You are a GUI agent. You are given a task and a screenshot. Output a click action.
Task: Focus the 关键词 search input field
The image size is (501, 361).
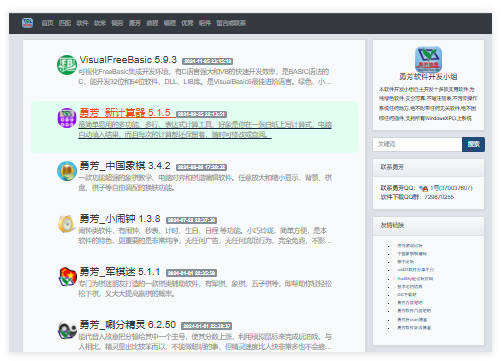point(417,144)
